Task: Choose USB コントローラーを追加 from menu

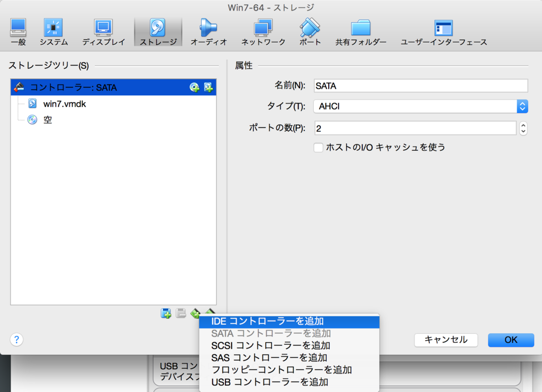Action: pyautogui.click(x=290, y=382)
